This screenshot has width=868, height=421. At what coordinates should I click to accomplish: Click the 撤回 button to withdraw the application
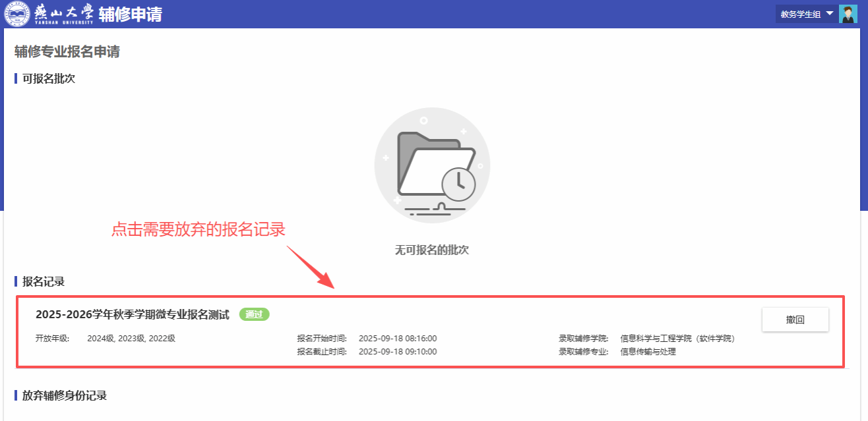(795, 320)
